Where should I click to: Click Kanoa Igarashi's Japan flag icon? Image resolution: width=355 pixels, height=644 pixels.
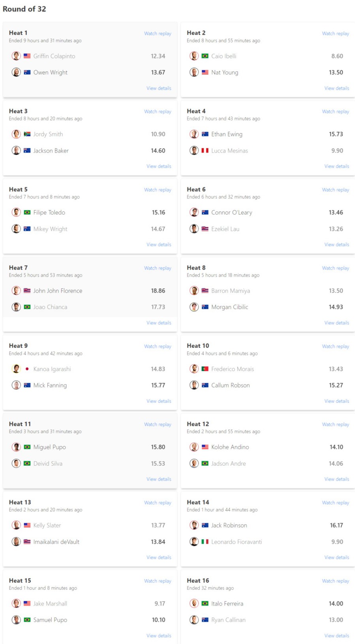[27, 369]
